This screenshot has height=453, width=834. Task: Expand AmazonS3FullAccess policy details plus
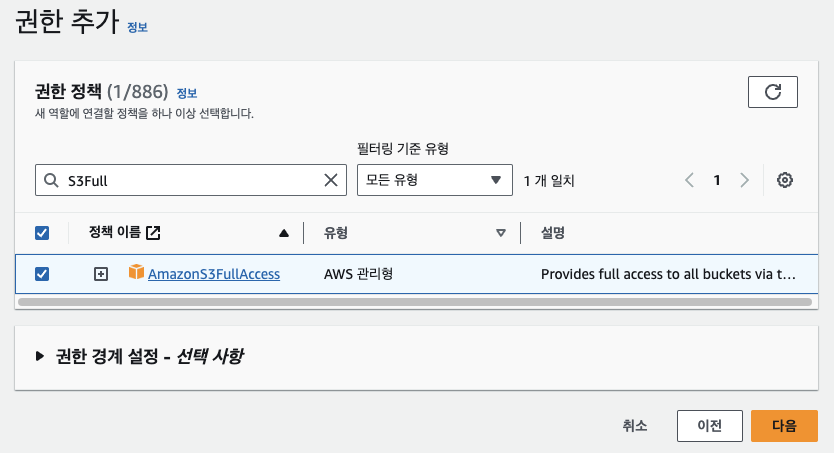click(101, 274)
